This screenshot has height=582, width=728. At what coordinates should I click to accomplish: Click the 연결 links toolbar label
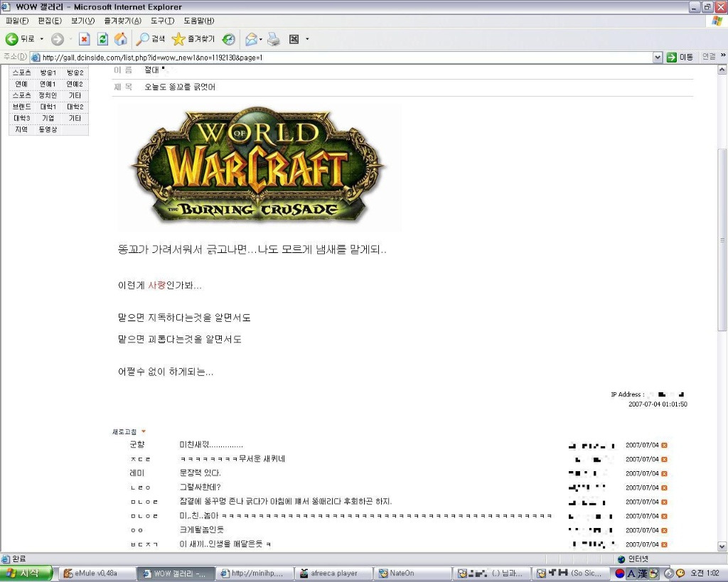click(x=709, y=57)
